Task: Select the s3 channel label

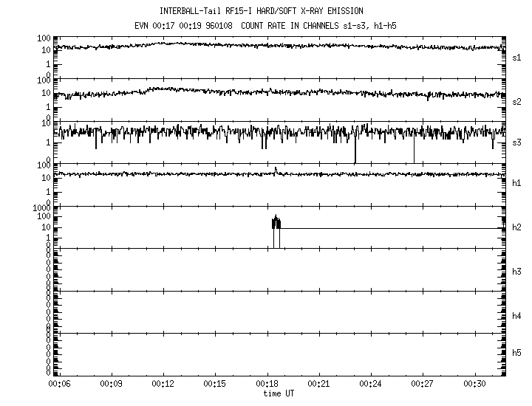Action: 516,142
